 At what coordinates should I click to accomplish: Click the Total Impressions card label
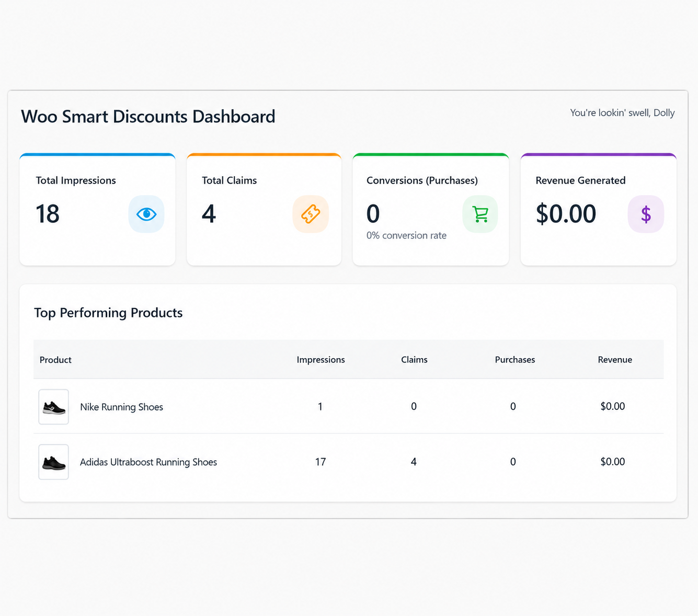coord(76,180)
